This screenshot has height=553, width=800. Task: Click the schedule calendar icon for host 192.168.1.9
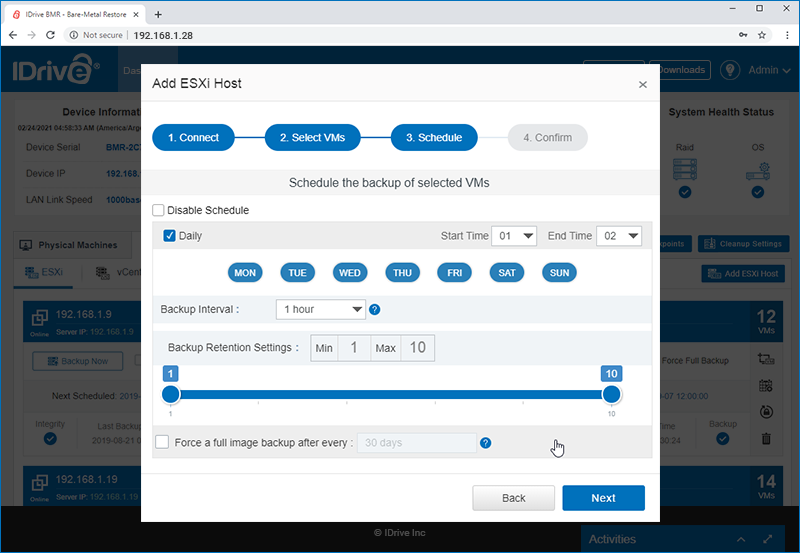tap(766, 385)
